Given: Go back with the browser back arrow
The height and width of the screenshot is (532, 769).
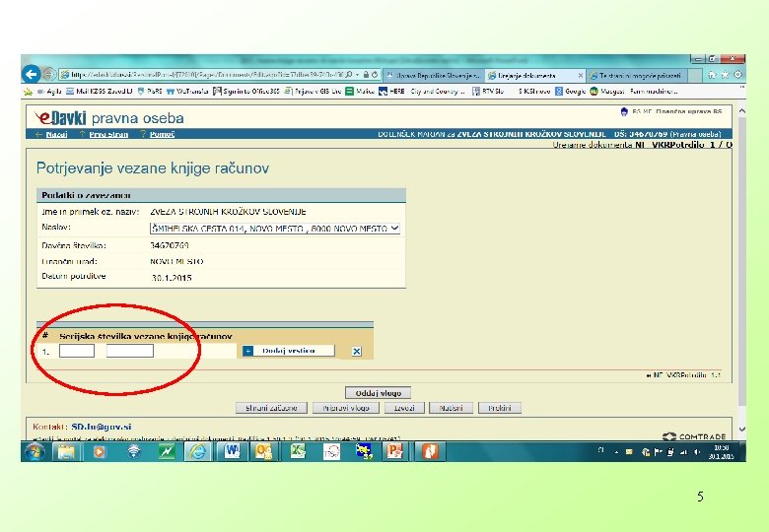Looking at the screenshot, I should click(32, 75).
